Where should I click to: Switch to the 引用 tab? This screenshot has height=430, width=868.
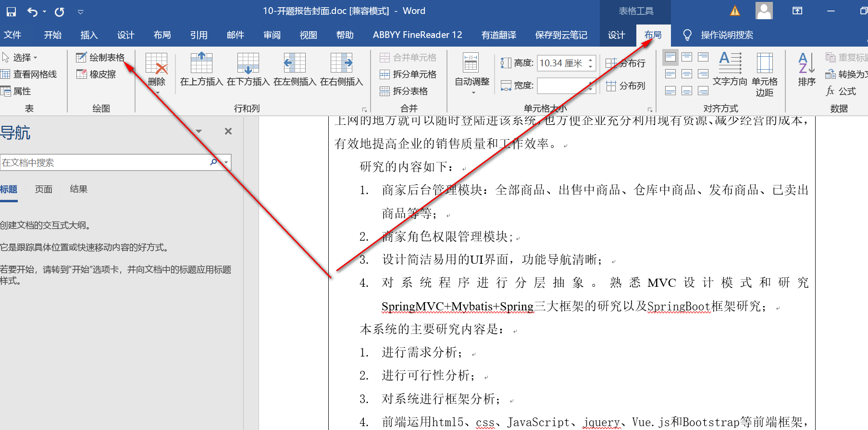199,35
